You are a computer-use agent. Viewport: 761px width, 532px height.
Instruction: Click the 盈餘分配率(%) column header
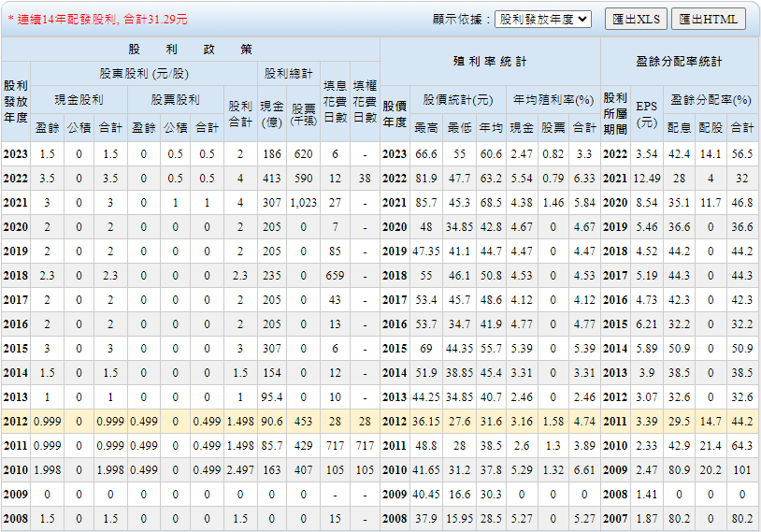(711, 99)
